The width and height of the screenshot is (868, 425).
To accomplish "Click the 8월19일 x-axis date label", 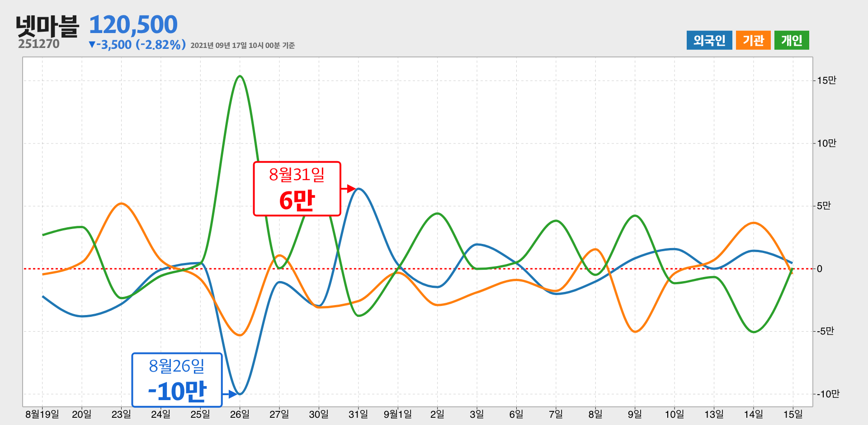I will pyautogui.click(x=42, y=414).
